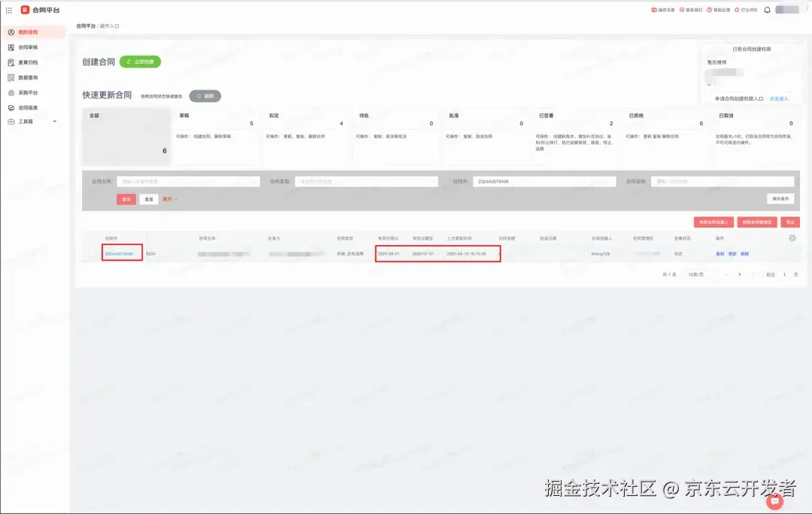Click the nine-dot app grid icon
812x514 pixels.
[8, 10]
